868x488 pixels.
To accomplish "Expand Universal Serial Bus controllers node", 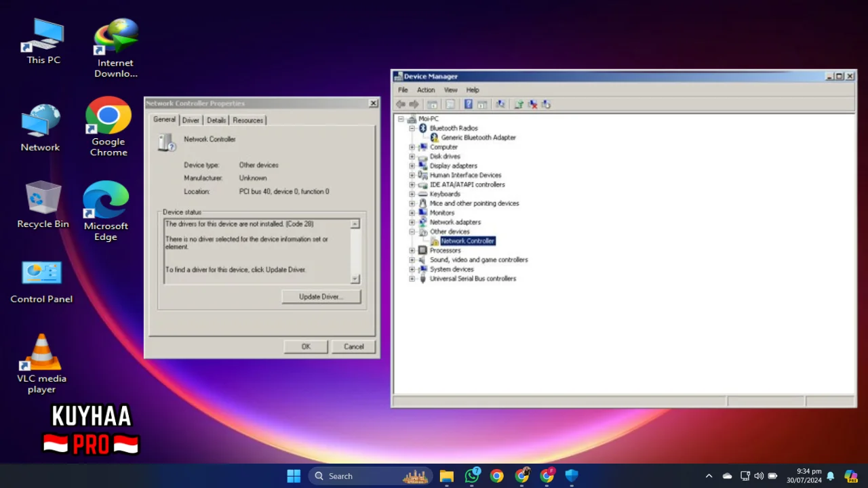I will pos(412,279).
